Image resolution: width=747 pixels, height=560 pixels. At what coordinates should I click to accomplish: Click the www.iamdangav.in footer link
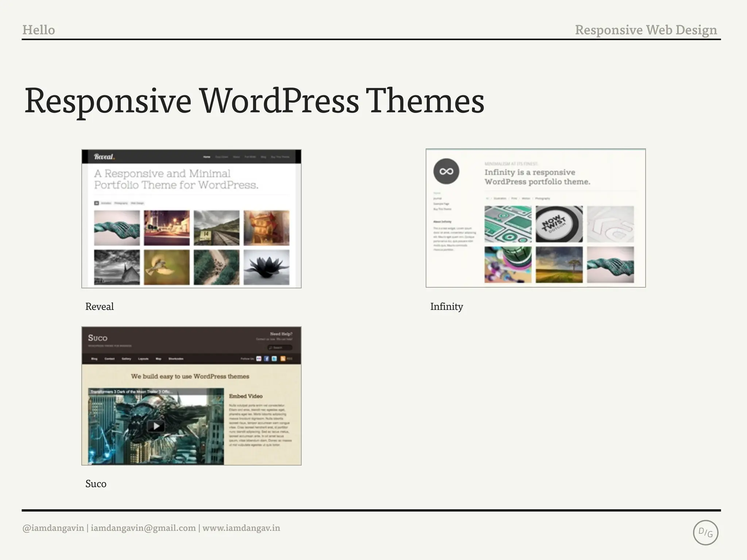point(241,528)
